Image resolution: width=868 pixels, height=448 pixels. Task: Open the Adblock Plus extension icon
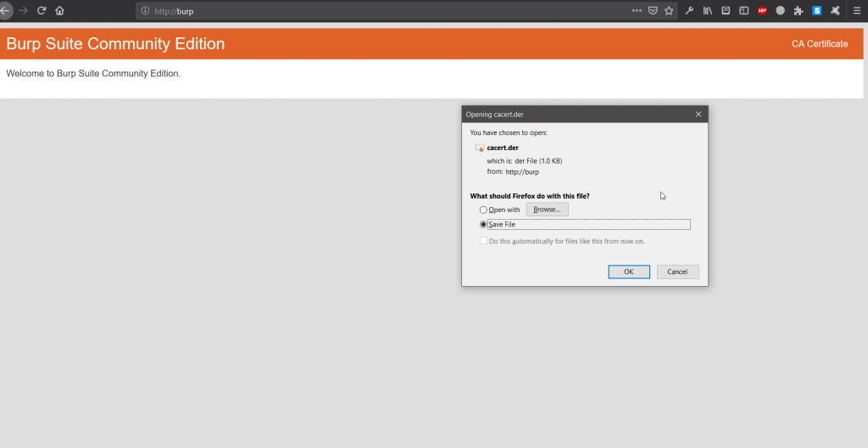[762, 11]
